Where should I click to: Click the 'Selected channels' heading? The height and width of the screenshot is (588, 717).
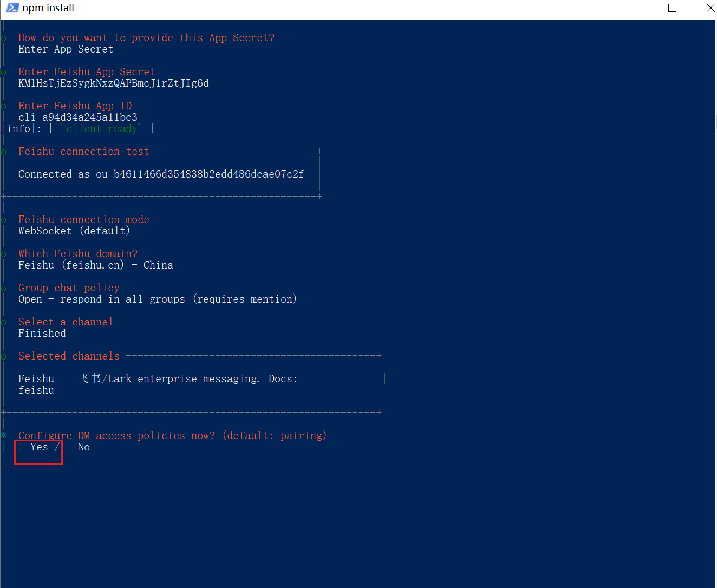(69, 356)
